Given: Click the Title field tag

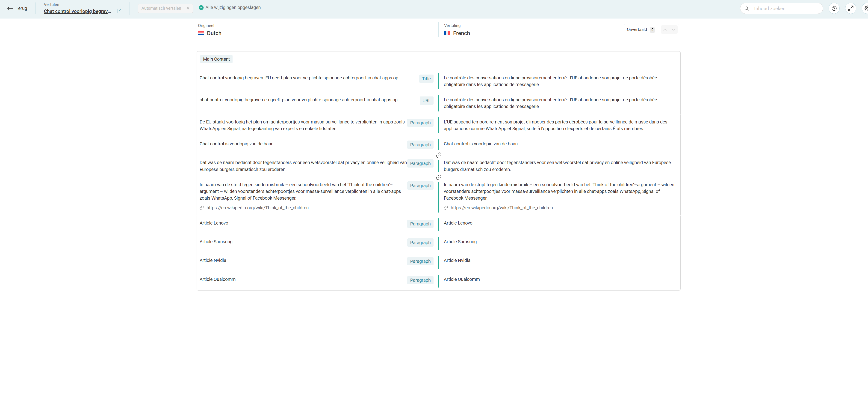Looking at the screenshot, I should tap(426, 79).
